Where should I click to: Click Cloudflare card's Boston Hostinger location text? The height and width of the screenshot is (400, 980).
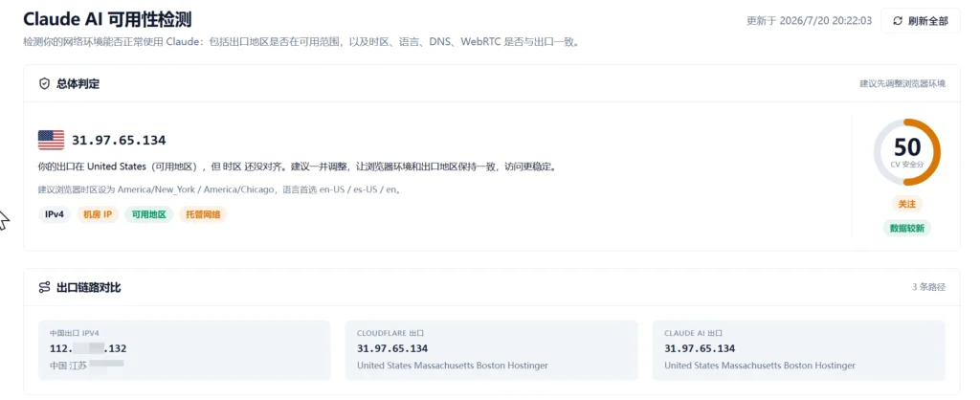(x=453, y=365)
